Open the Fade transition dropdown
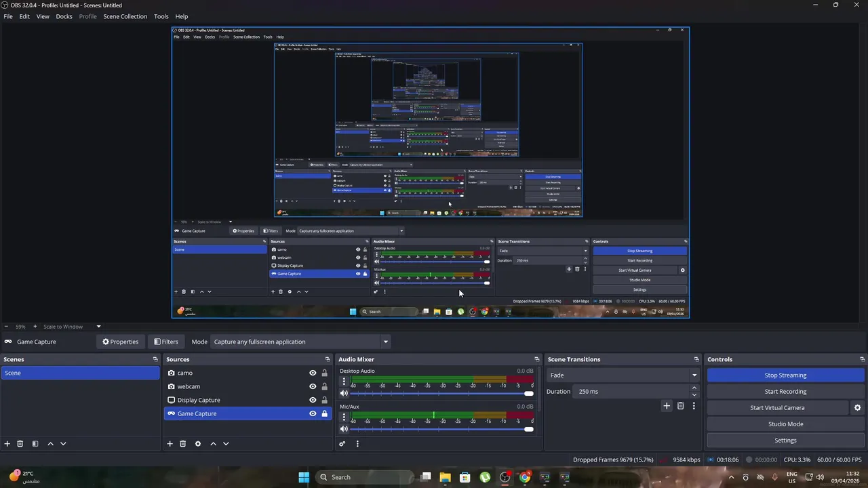This screenshot has height=488, width=868. coord(623,375)
